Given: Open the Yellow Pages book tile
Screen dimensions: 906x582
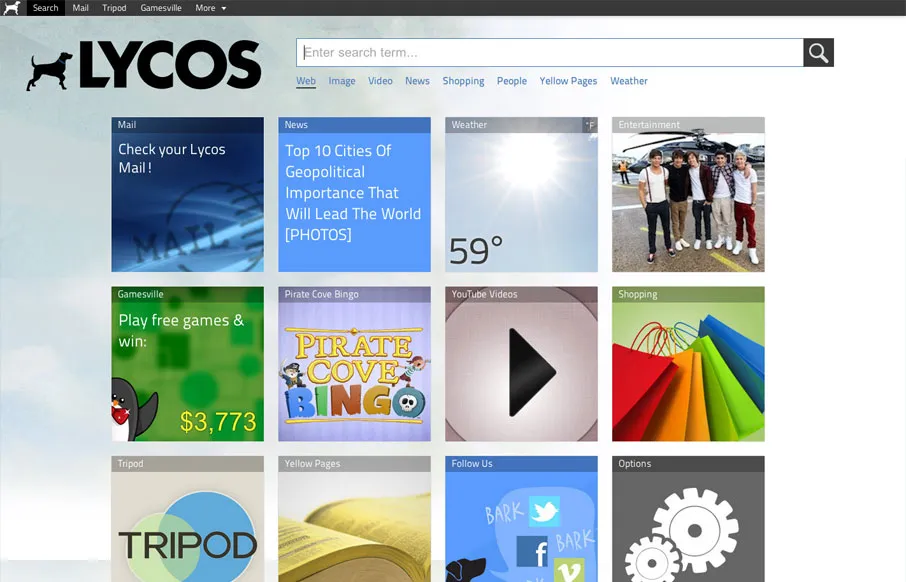Looking at the screenshot, I should click(354, 519).
